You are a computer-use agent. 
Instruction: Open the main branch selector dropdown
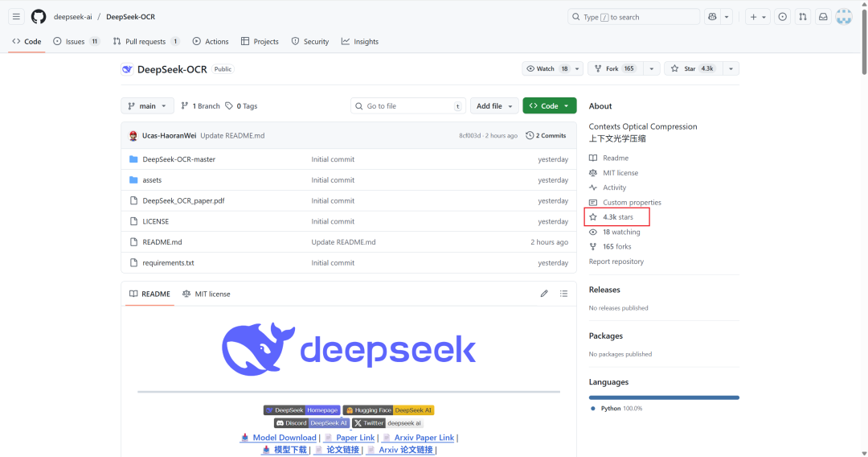(147, 106)
